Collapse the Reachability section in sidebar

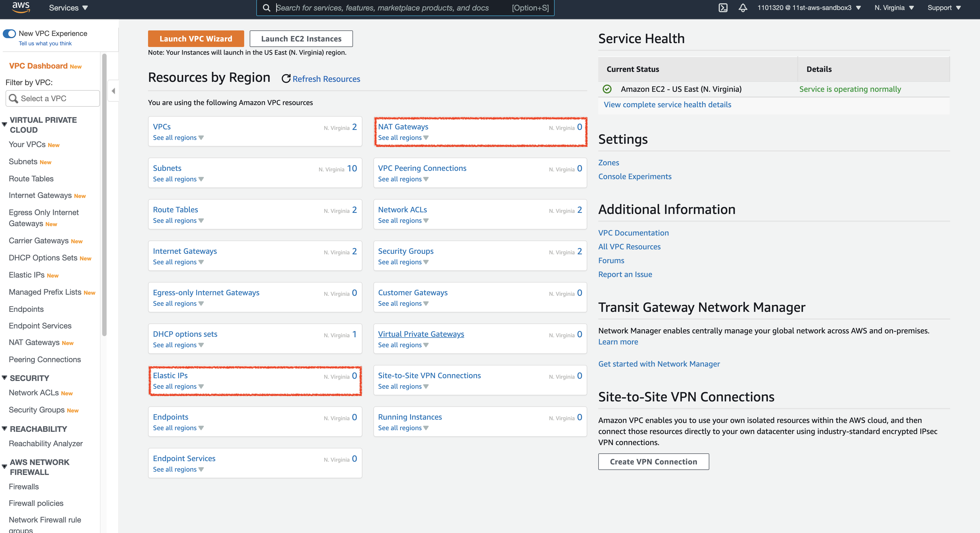tap(5, 428)
